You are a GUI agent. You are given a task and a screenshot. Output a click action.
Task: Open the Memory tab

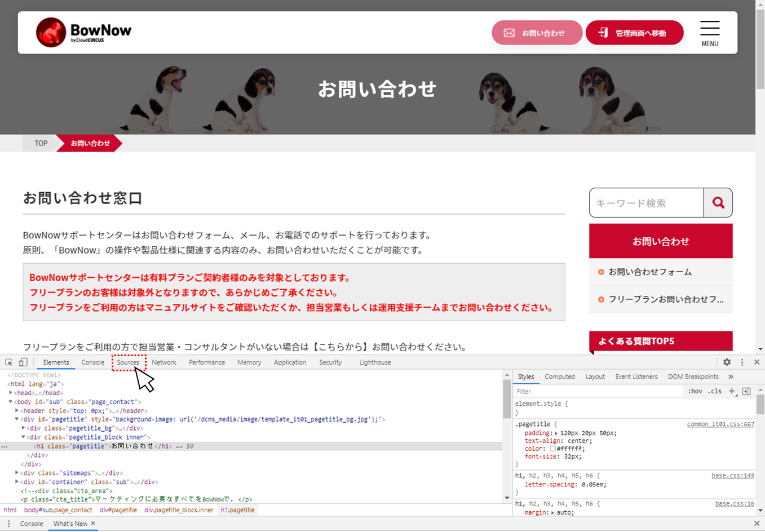(249, 362)
